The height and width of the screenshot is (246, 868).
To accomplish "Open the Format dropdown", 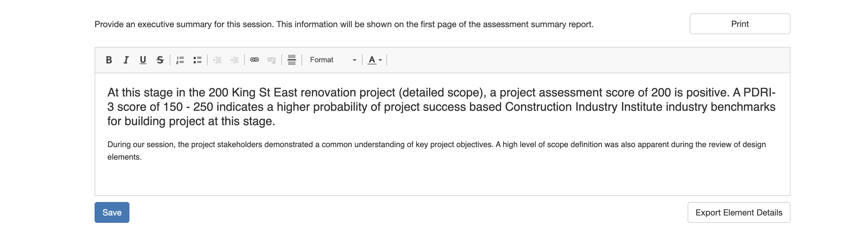I will pyautogui.click(x=333, y=60).
